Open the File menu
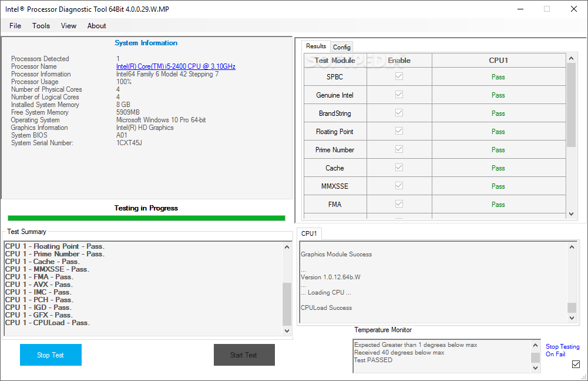Viewport: 588px width, 381px height. [x=15, y=26]
